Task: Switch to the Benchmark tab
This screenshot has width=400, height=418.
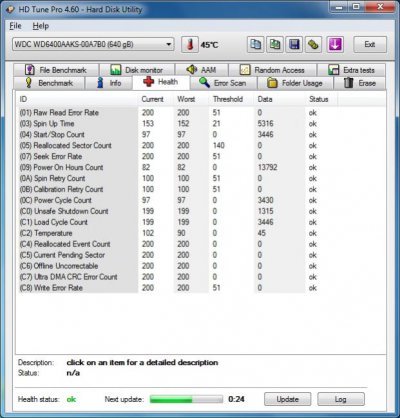Action: point(49,83)
